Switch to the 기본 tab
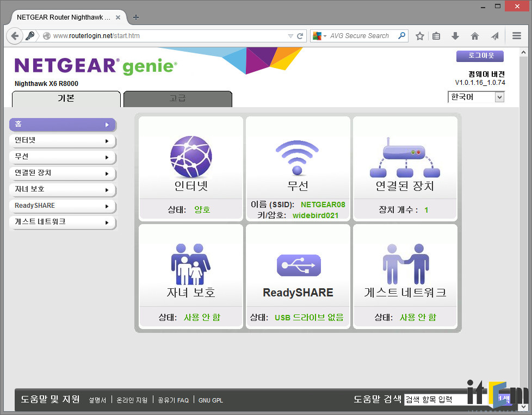Image resolution: width=532 pixels, height=415 pixels. click(66, 99)
